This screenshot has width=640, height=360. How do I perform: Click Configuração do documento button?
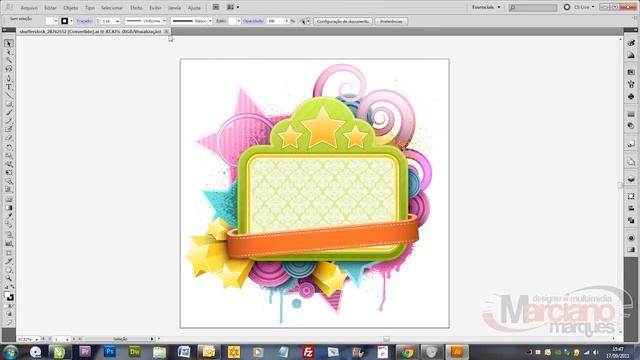click(x=343, y=21)
